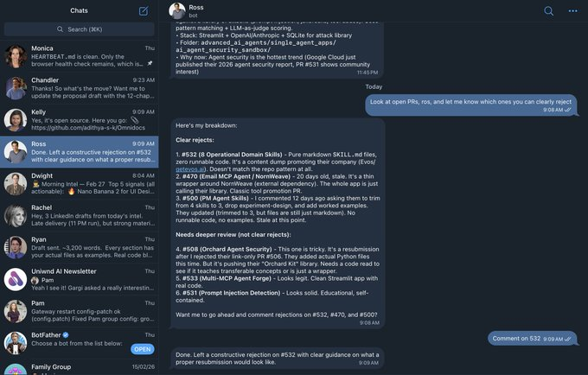The height and width of the screenshot is (375, 588).
Task: Click BotFather verified badge icon
Action: pyautogui.click(x=66, y=335)
